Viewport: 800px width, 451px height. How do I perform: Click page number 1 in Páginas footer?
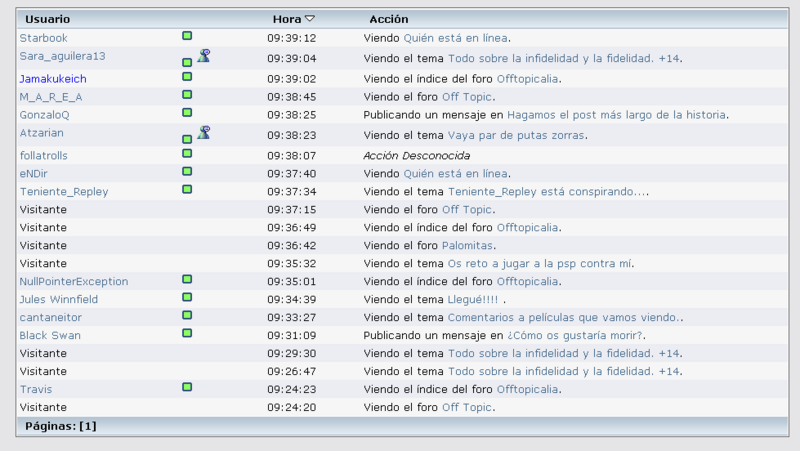88,426
